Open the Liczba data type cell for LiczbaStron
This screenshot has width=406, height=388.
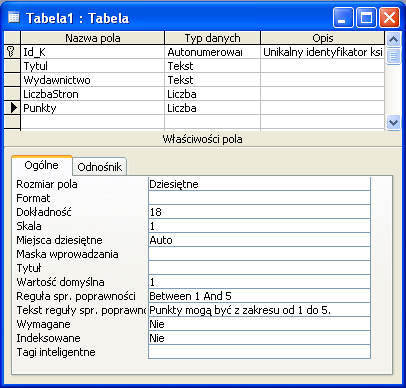(212, 94)
